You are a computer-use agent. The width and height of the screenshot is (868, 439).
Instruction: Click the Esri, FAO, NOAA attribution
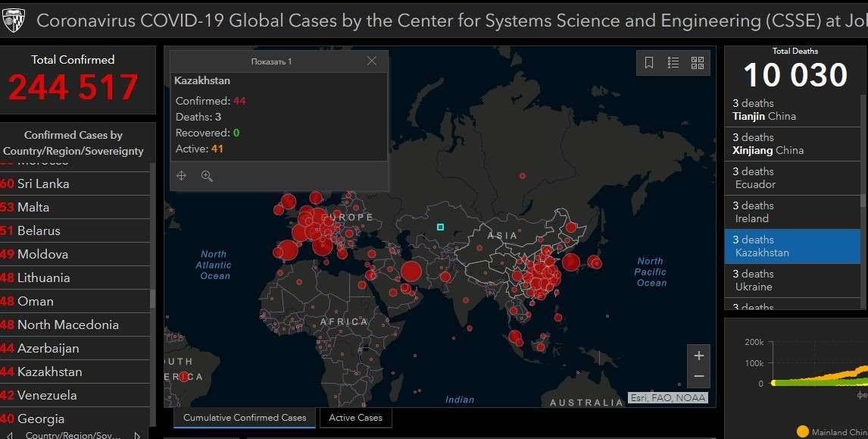tap(667, 397)
